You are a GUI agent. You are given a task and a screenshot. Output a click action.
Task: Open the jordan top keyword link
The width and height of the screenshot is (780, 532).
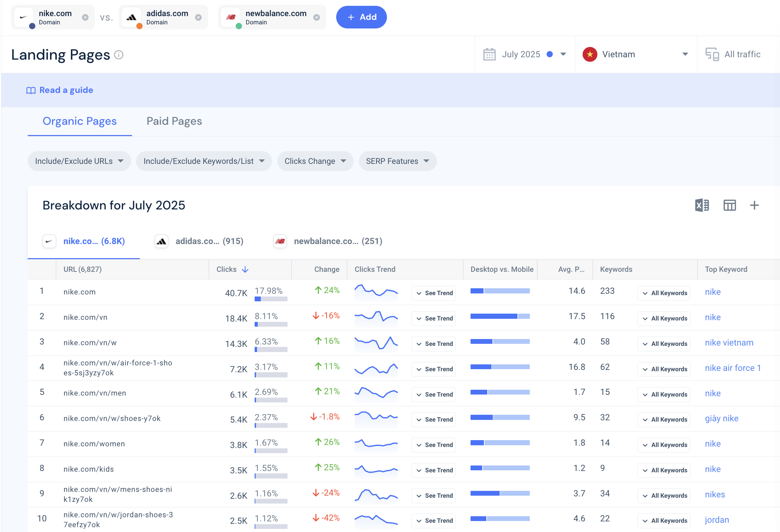click(717, 520)
